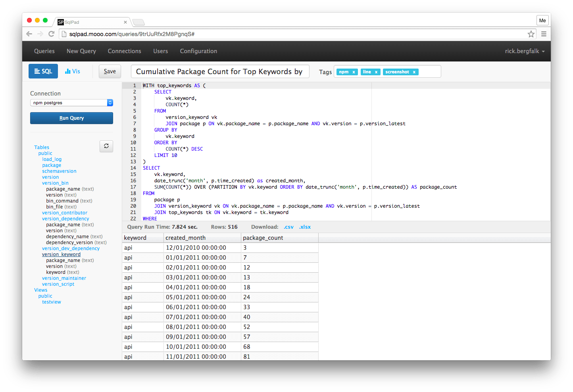Collapse the version_bin table

[x=55, y=183]
